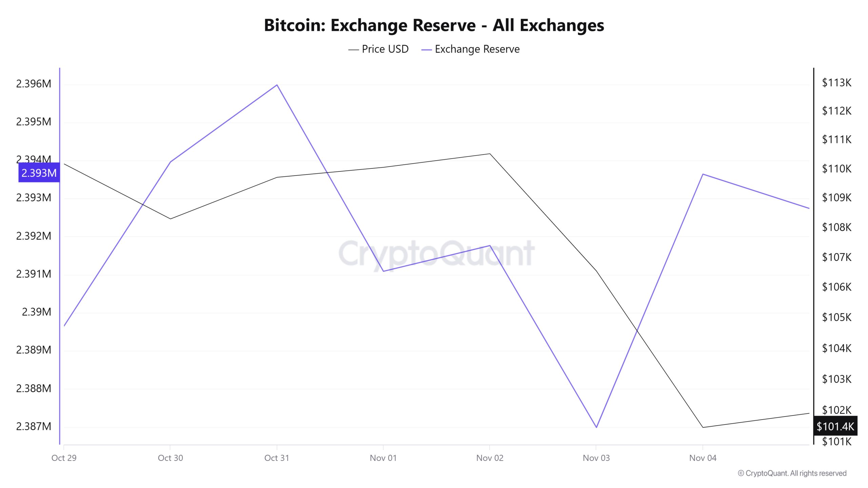Click the chart title Bitcoin Exchange Reserve

[434, 25]
